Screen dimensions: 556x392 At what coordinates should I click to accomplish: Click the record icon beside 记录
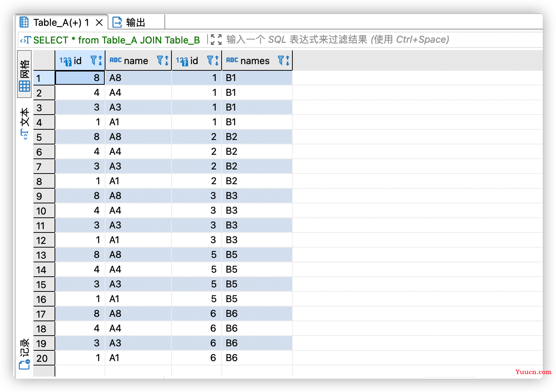(x=24, y=365)
